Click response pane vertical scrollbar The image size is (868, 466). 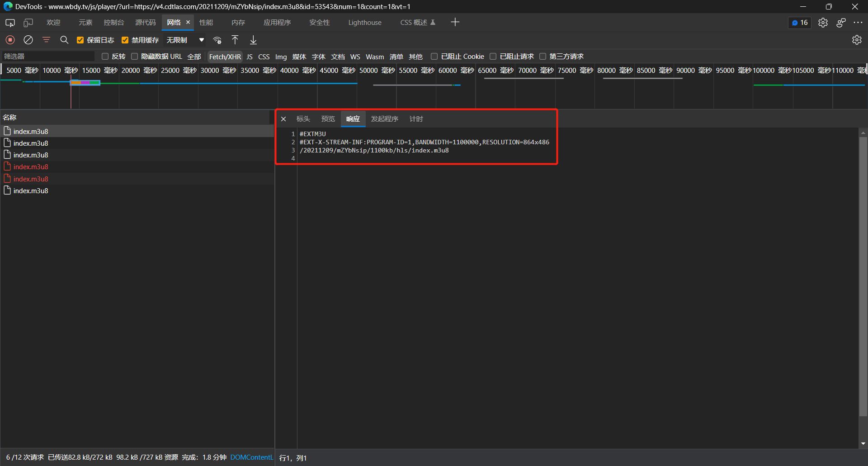point(863,276)
